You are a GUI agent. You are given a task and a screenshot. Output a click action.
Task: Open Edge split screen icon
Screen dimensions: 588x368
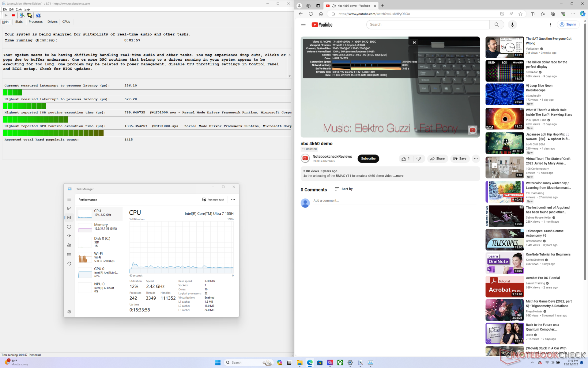(533, 14)
